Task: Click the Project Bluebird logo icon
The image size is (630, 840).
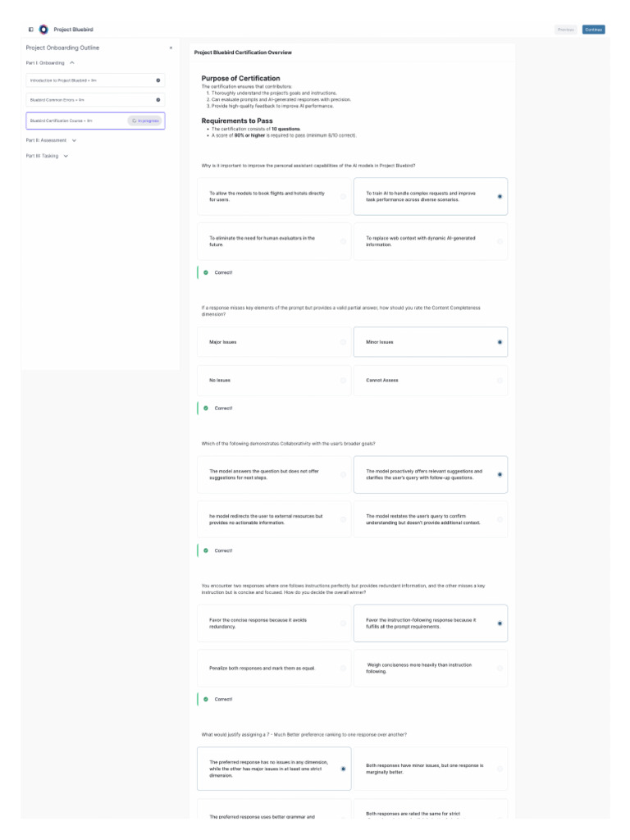Action: click(43, 30)
